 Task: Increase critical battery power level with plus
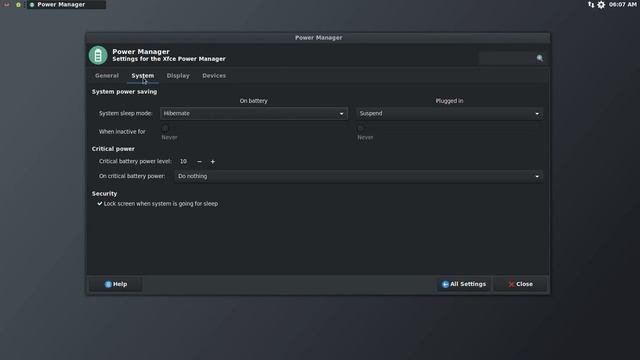(213, 162)
